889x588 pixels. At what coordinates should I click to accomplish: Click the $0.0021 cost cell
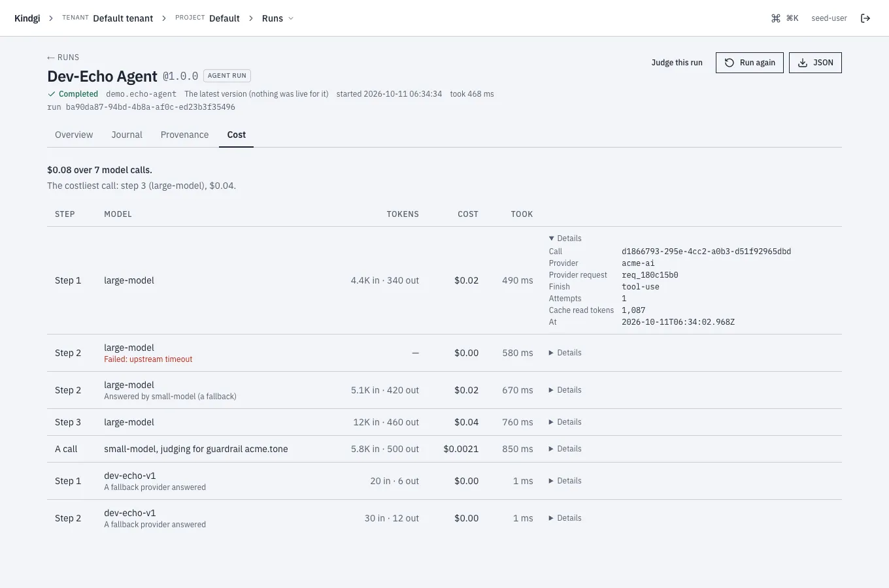(x=461, y=449)
